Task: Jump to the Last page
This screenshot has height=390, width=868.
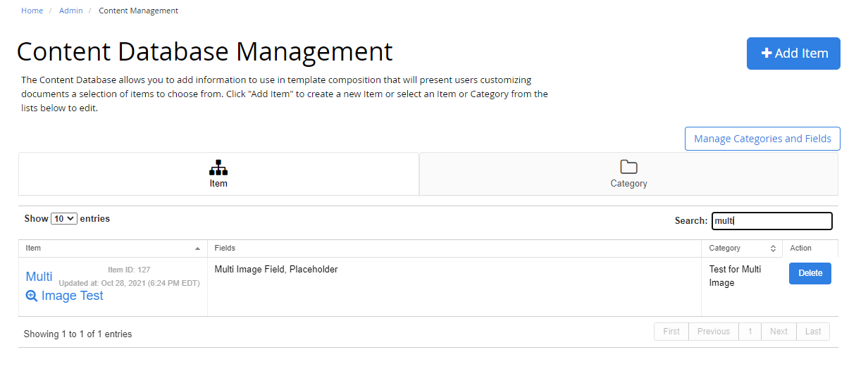Action: click(813, 332)
